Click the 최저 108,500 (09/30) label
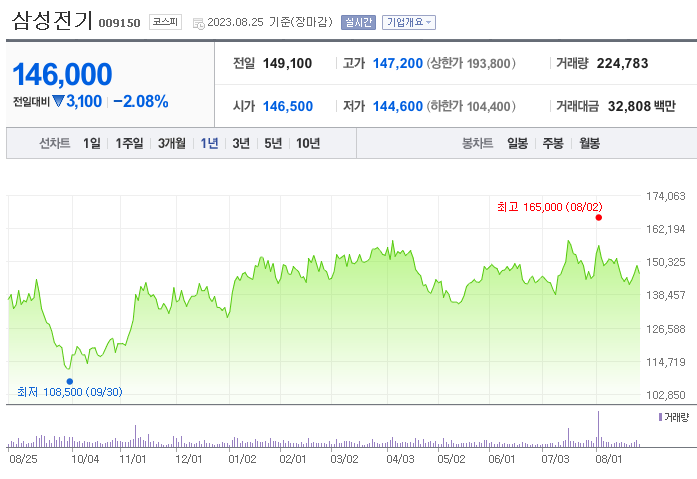The image size is (697, 479). pos(70,392)
